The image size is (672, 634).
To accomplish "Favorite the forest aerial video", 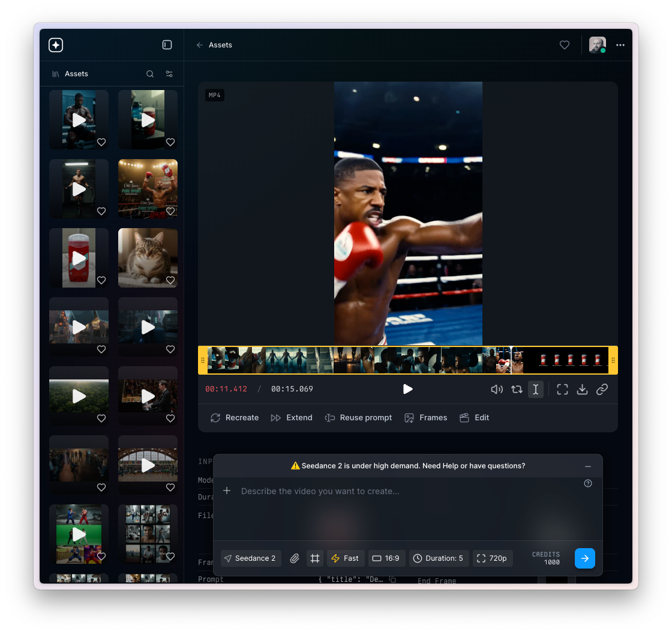I will click(101, 418).
